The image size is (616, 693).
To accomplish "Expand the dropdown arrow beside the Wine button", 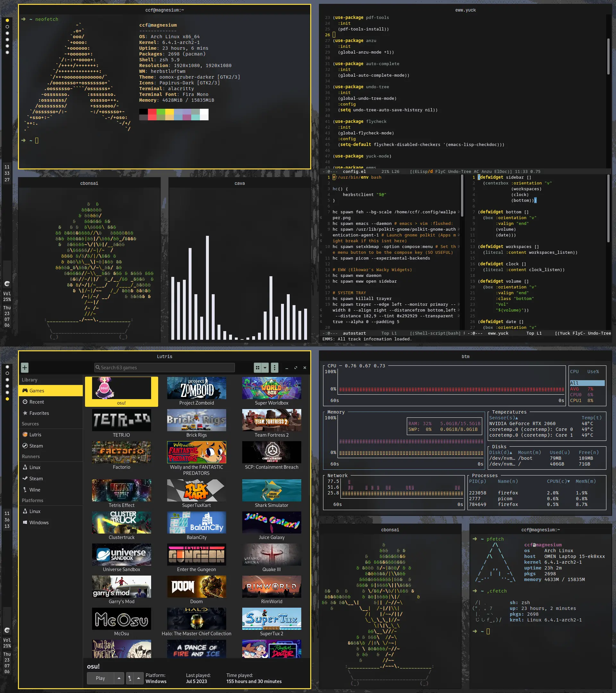I will pyautogui.click(x=138, y=678).
